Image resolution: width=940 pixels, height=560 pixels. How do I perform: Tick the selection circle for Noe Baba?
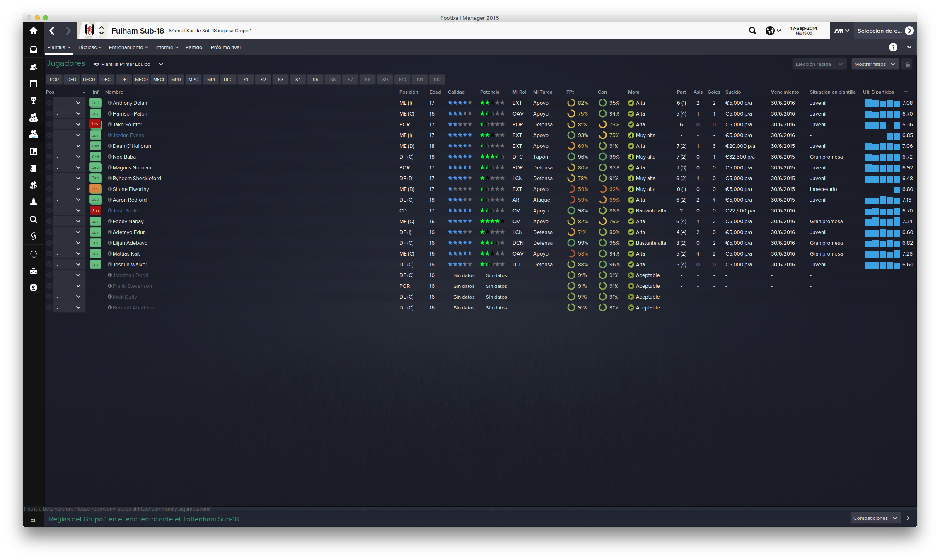pos(49,157)
